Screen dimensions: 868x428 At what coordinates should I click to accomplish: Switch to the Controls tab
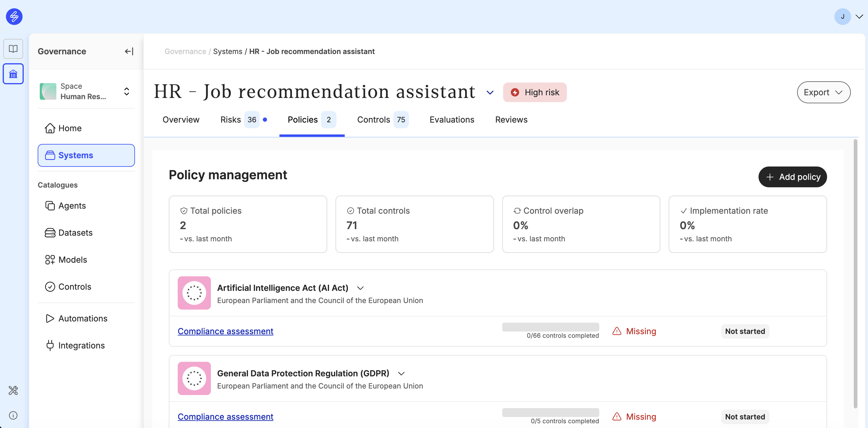pos(382,120)
